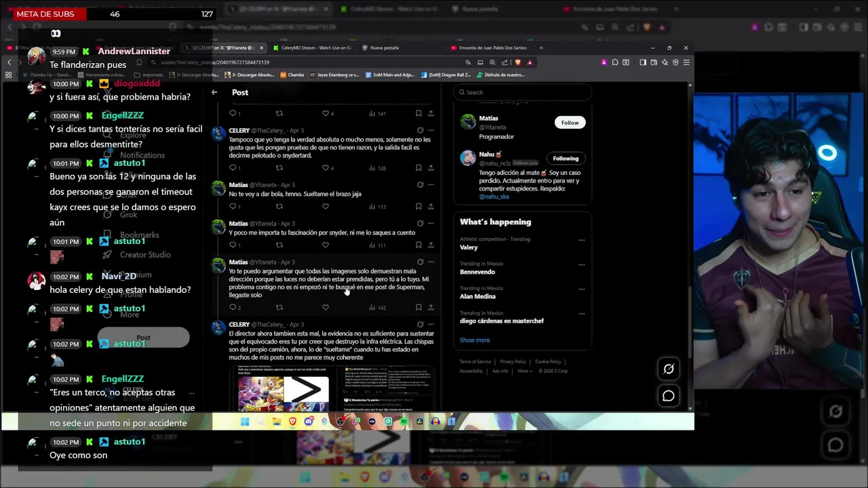The width and height of the screenshot is (868, 488).
Task: Open more options on CELERY's 'El director' post
Action: tap(431, 324)
